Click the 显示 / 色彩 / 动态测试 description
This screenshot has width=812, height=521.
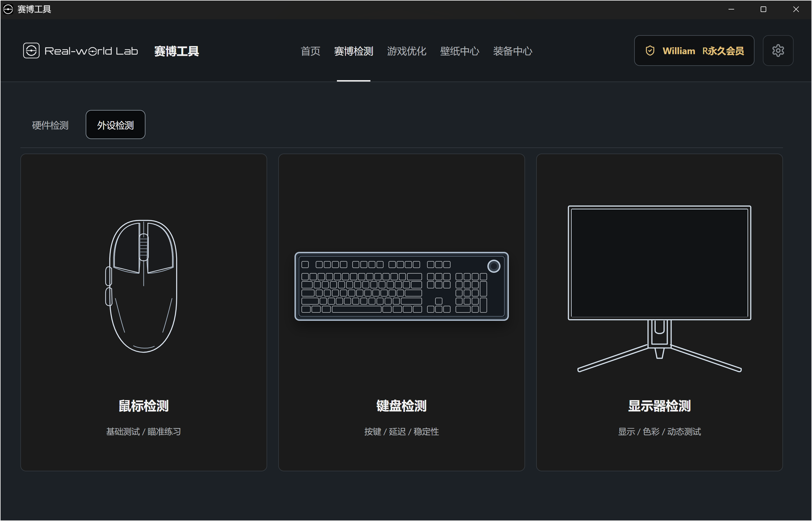pos(659,432)
